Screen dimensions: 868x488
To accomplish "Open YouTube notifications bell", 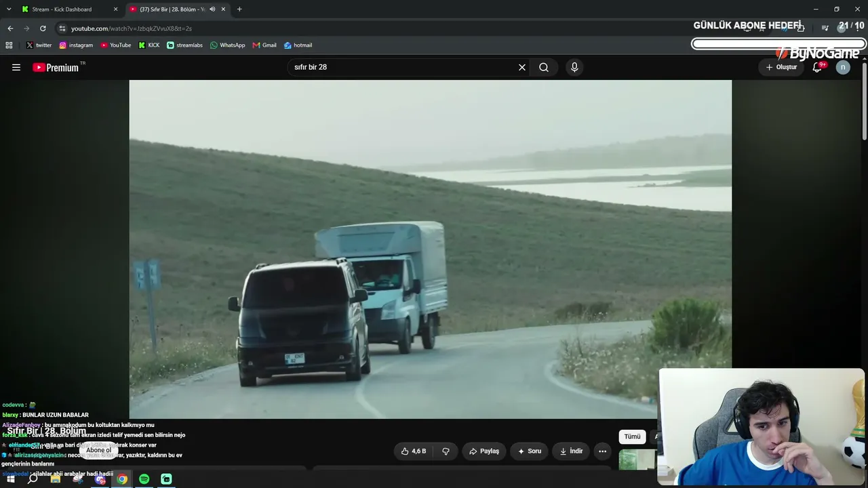I will pos(817,67).
